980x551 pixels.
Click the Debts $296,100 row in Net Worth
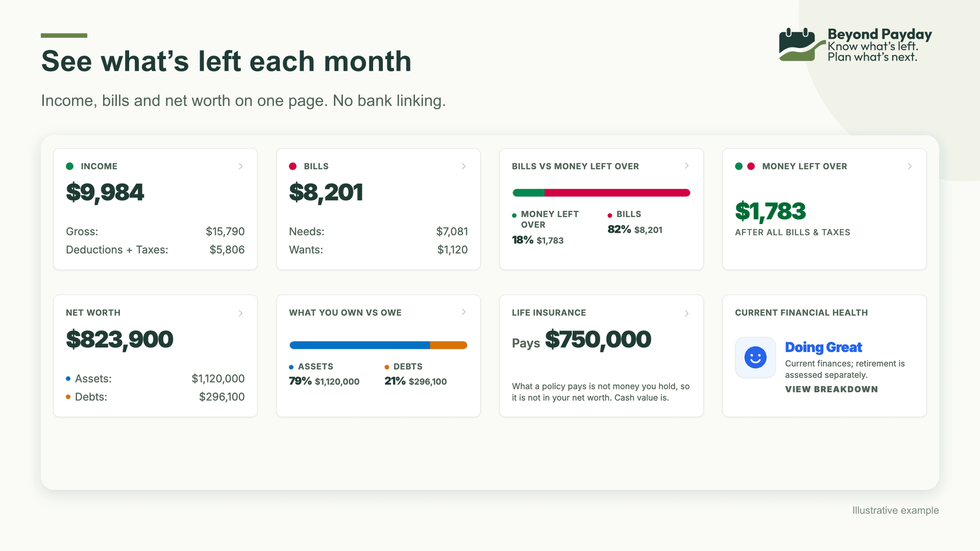point(155,397)
